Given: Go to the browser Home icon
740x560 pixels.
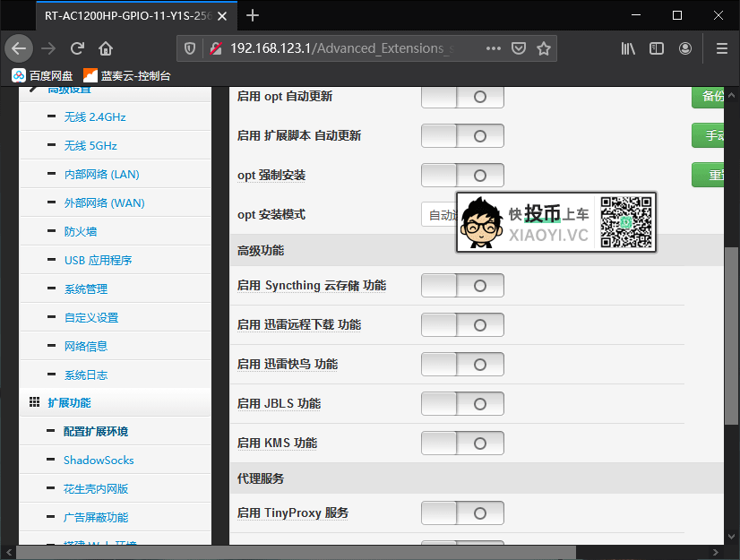Looking at the screenshot, I should click(x=106, y=48).
